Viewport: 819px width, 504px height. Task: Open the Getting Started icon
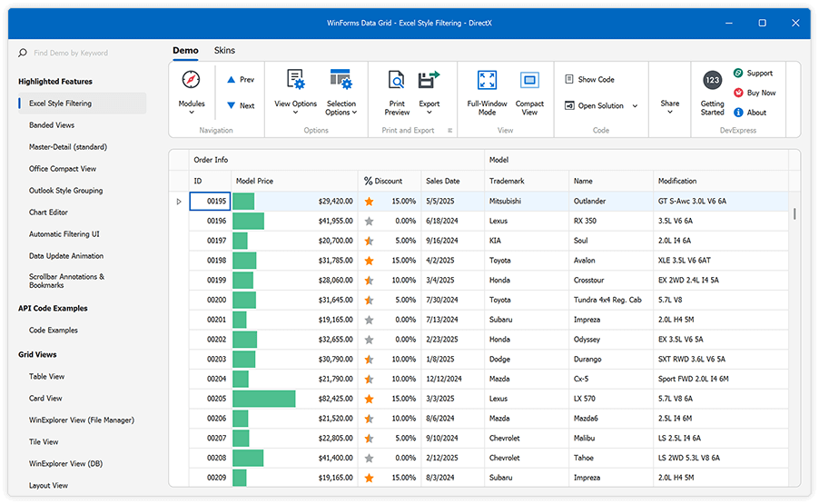(713, 81)
